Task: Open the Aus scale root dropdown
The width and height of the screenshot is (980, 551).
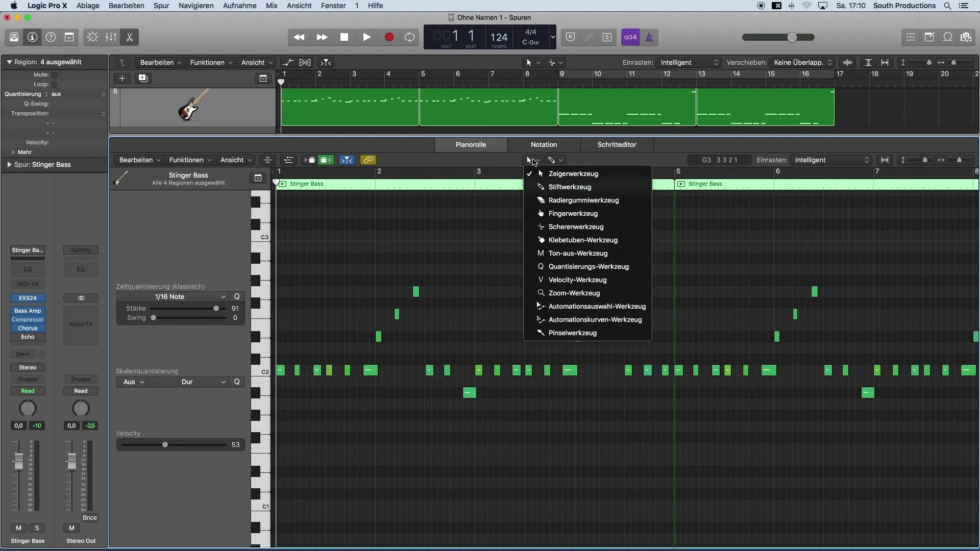Action: [132, 382]
